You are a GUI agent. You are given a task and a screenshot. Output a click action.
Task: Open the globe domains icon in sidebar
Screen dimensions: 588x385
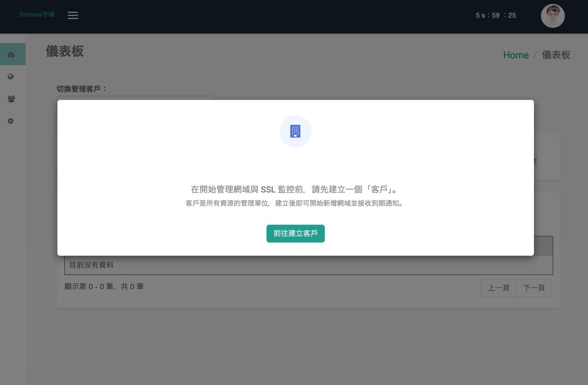11,77
